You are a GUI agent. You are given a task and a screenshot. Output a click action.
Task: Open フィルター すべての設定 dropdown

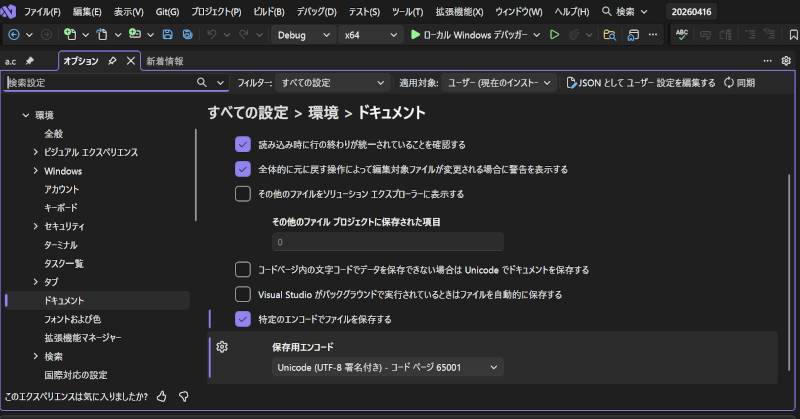333,83
